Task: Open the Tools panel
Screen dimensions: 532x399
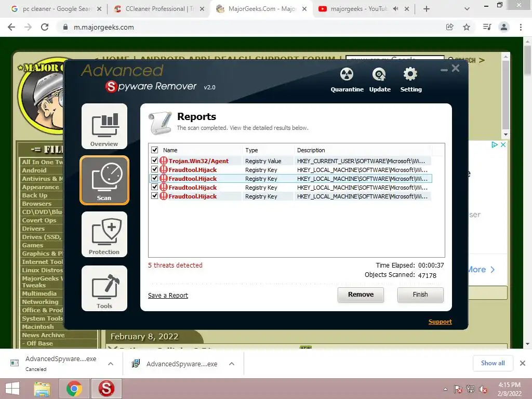Action: [x=104, y=288]
